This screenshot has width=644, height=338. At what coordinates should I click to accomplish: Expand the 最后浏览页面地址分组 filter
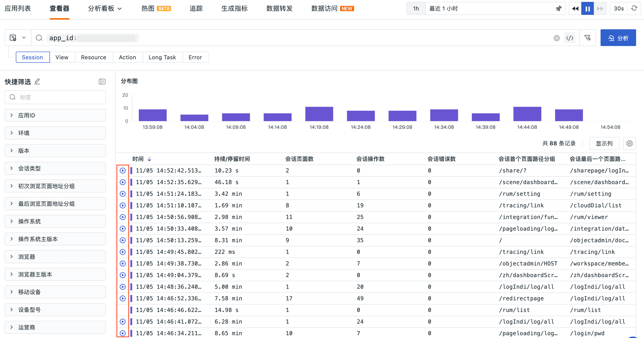55,204
